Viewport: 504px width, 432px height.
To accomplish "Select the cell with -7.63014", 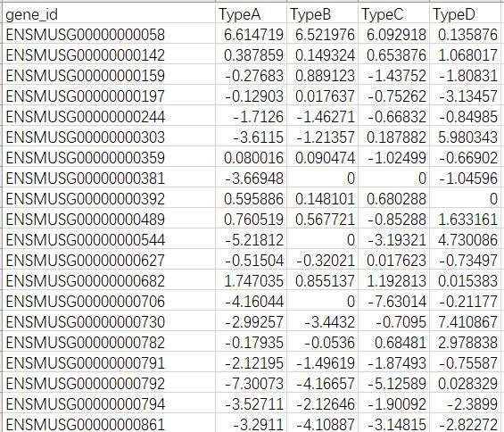I will pos(393,301).
